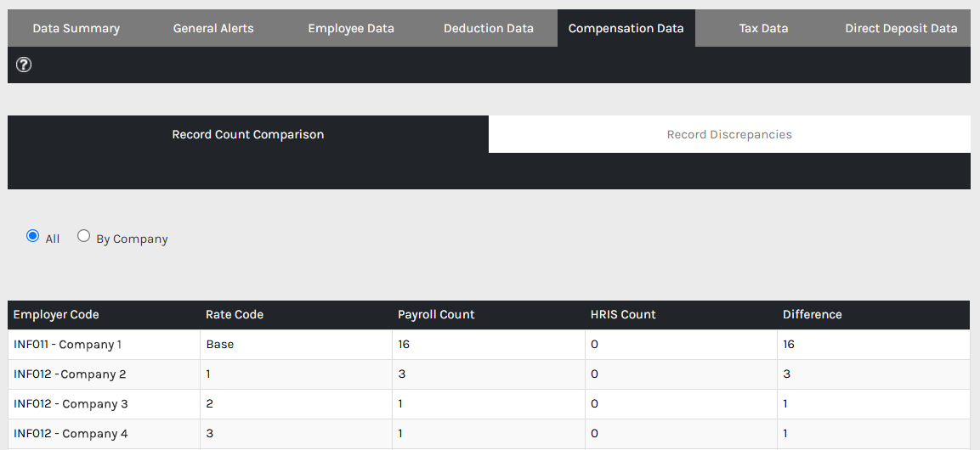The image size is (980, 450).
Task: Click Rate Code 2 for Company 3
Action: (x=297, y=404)
